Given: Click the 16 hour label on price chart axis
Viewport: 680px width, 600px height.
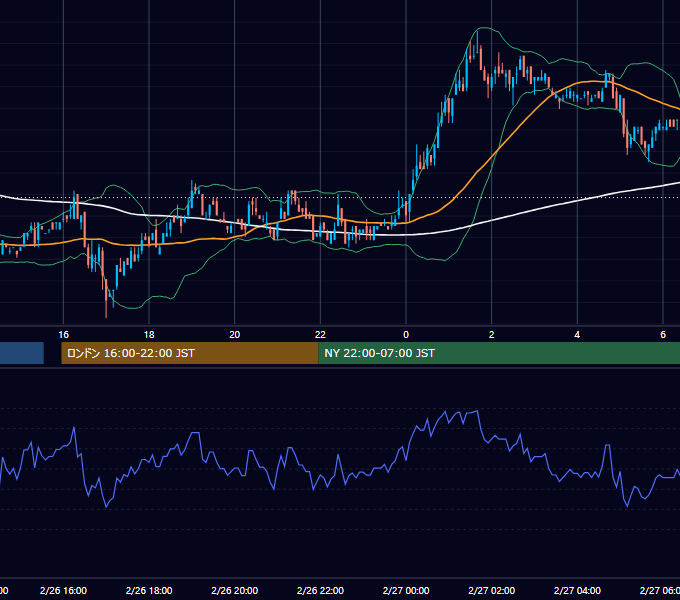Looking at the screenshot, I should pos(63,335).
